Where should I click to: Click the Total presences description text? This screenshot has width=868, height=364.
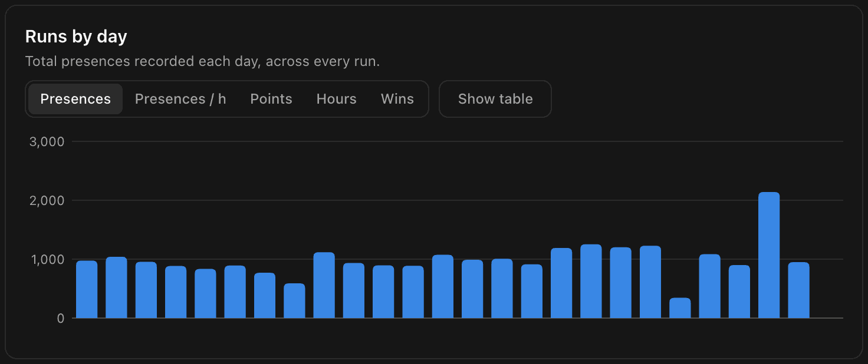(x=202, y=61)
